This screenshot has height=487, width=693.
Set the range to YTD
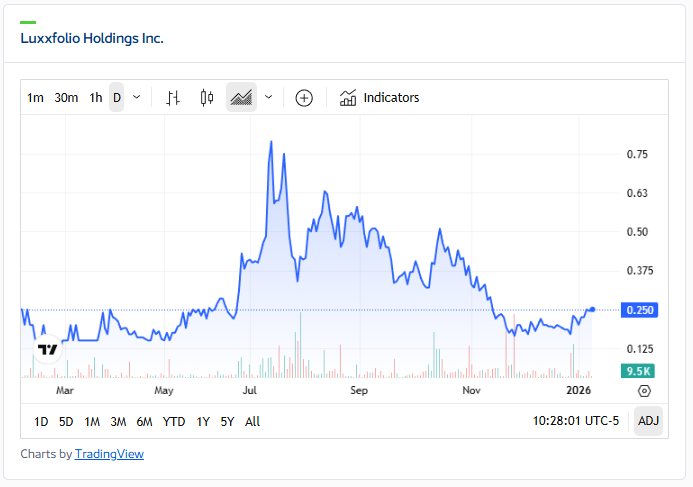[174, 422]
